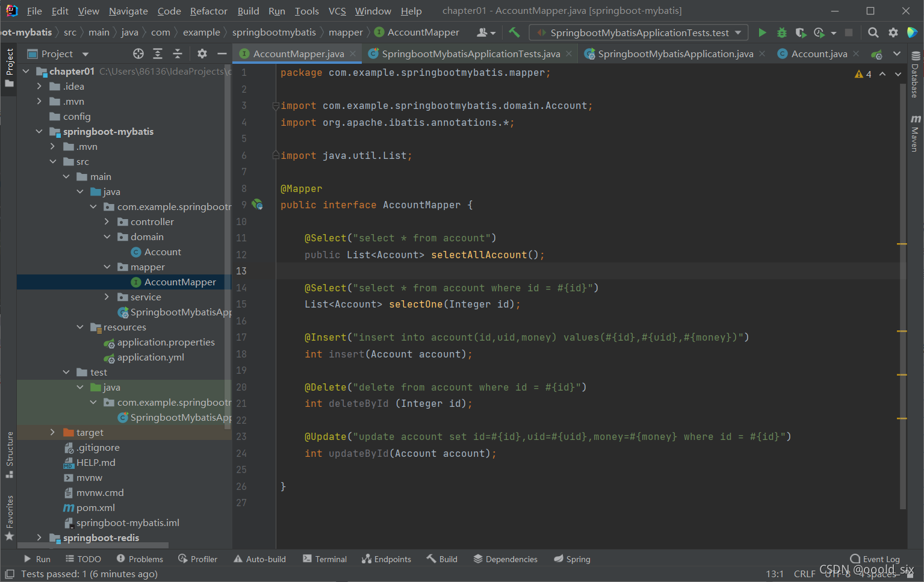Click the Stop process square icon
The height and width of the screenshot is (582, 924).
click(849, 33)
